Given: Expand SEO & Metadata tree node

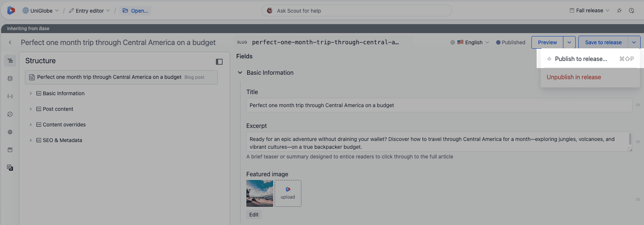Looking at the screenshot, I should click(30, 140).
